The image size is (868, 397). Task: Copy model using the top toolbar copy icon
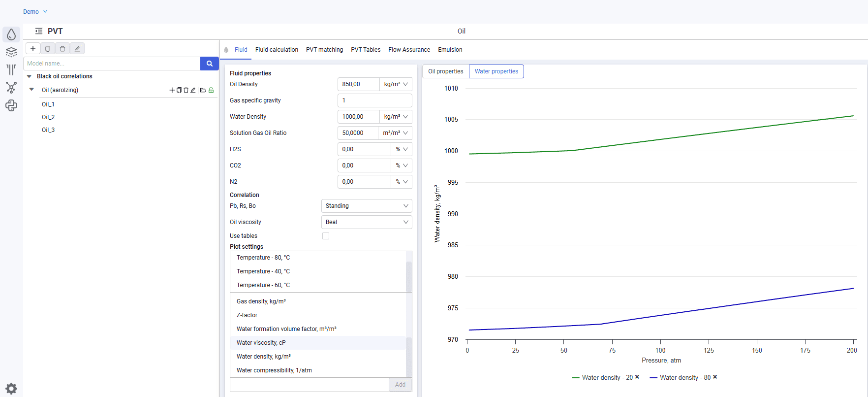click(x=48, y=49)
